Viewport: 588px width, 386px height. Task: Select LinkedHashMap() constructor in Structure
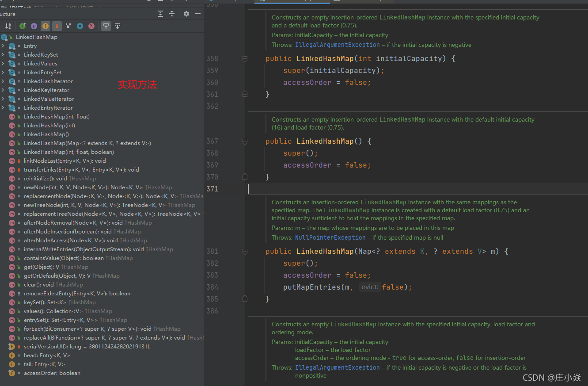(46, 134)
